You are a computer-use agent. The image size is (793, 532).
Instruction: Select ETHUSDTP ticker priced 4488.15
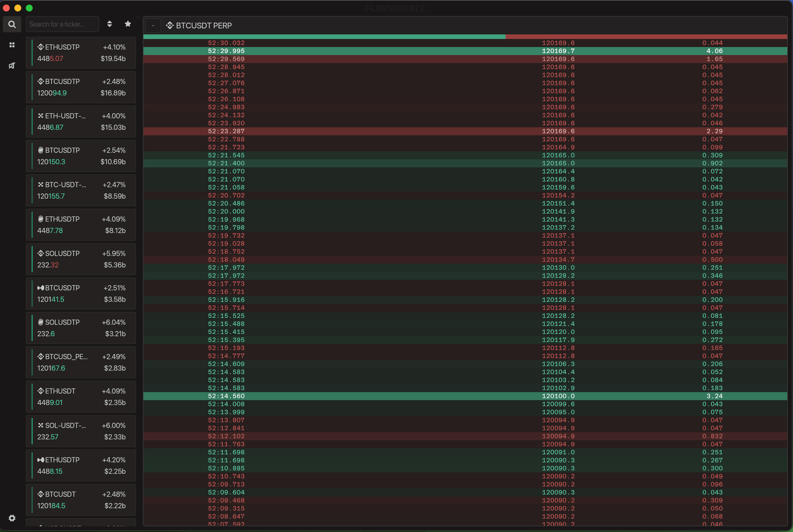[81, 465]
